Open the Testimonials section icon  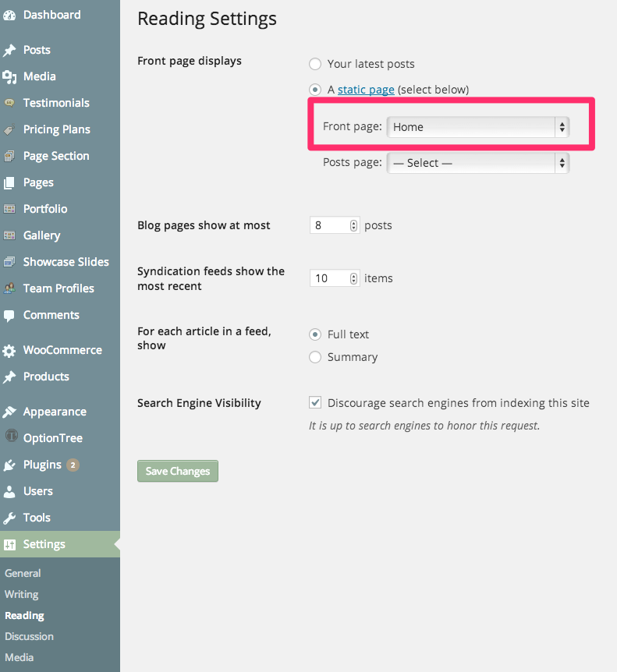click(11, 103)
